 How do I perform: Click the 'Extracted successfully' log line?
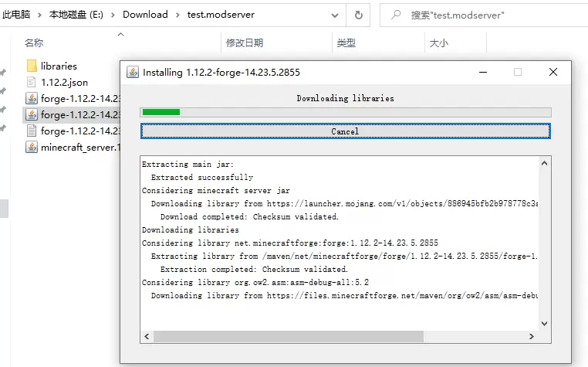click(202, 177)
